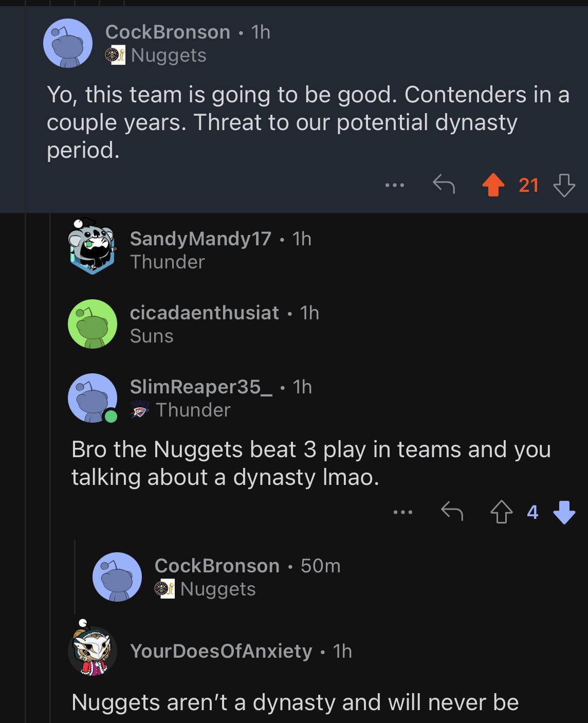Open CockBronson's avatar at top

coord(68,43)
